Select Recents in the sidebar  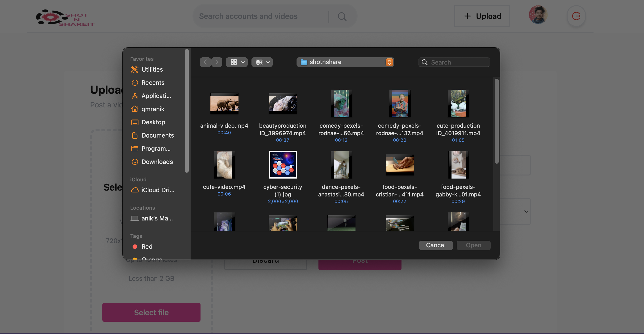click(x=153, y=82)
